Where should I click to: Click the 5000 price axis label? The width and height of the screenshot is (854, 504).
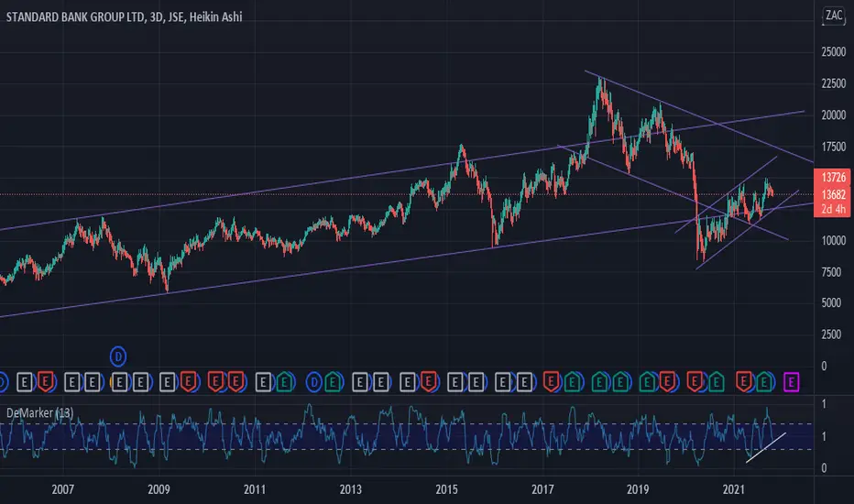(x=831, y=303)
